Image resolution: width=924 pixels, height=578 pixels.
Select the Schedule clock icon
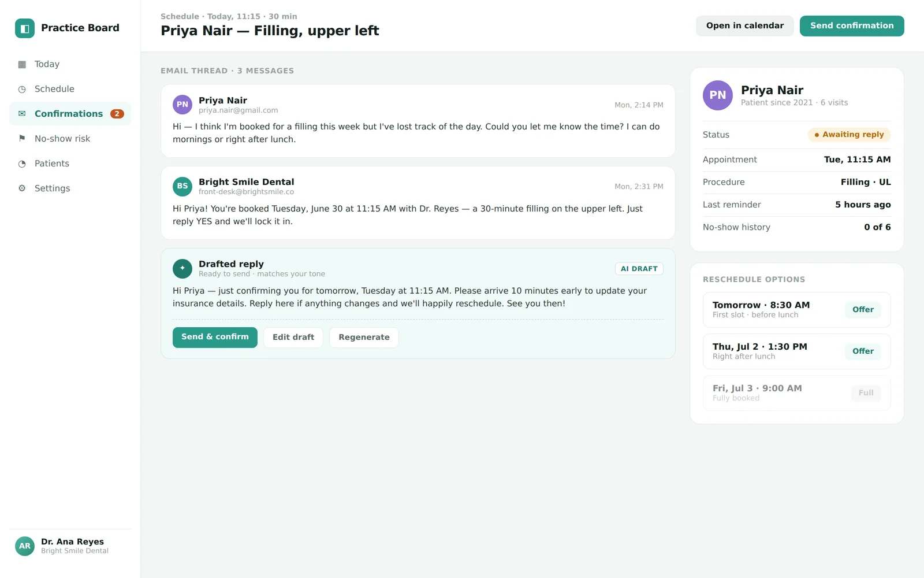22,89
